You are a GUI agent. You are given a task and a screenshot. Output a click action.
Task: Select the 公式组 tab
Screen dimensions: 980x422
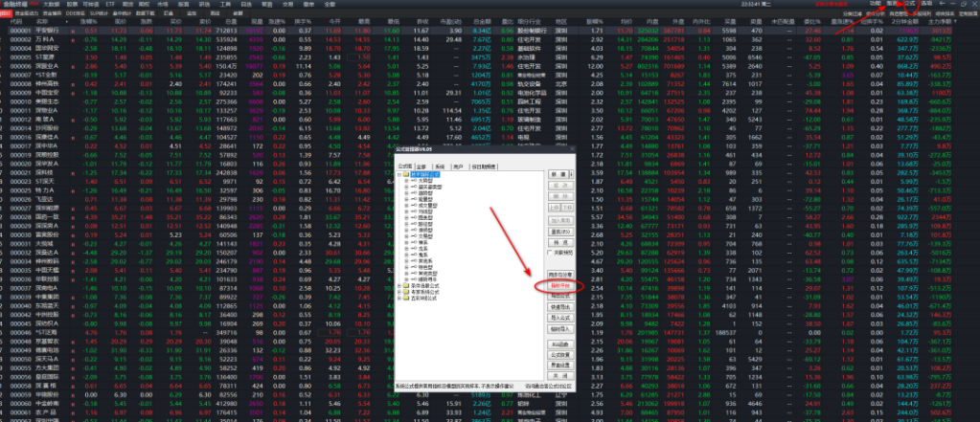(404, 167)
